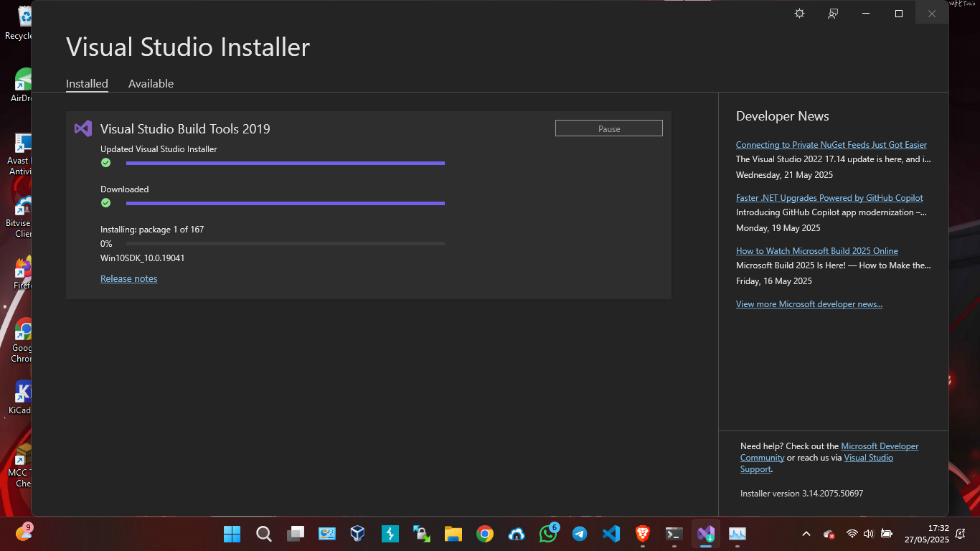Click 'Visual Studio Build Tools 2019' title

click(x=185, y=129)
